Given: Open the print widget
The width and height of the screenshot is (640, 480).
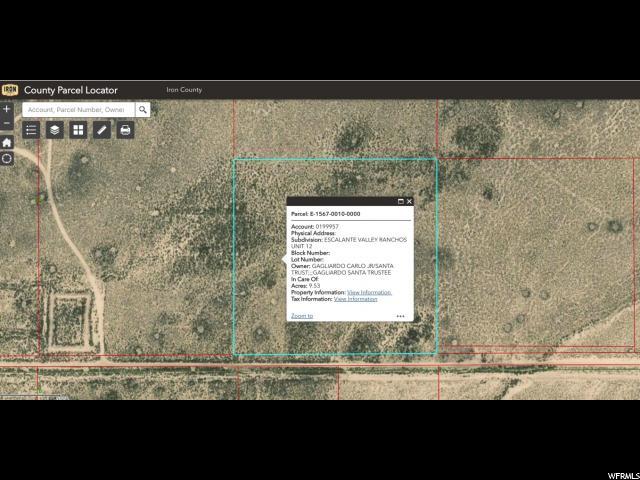Looking at the screenshot, I should click(125, 130).
